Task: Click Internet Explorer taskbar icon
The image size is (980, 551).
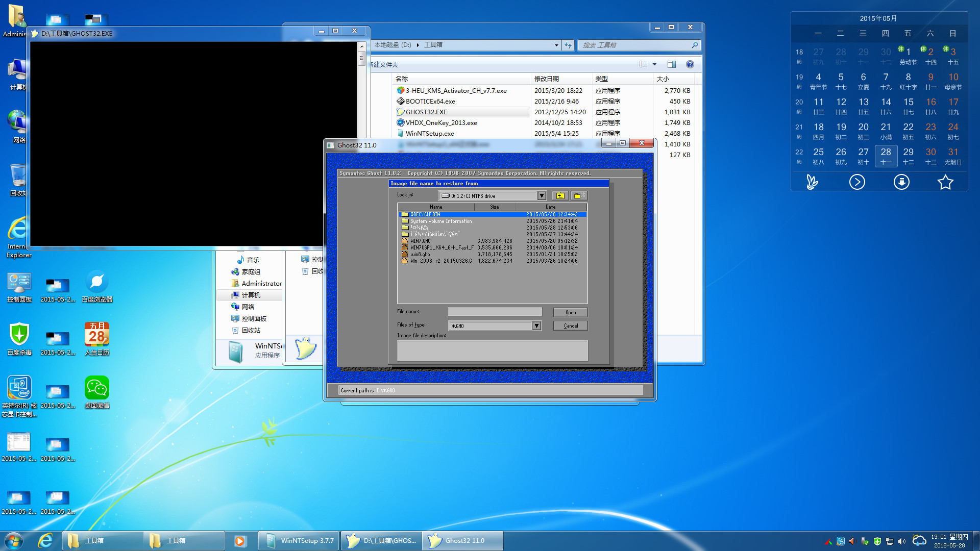Action: 45,540
